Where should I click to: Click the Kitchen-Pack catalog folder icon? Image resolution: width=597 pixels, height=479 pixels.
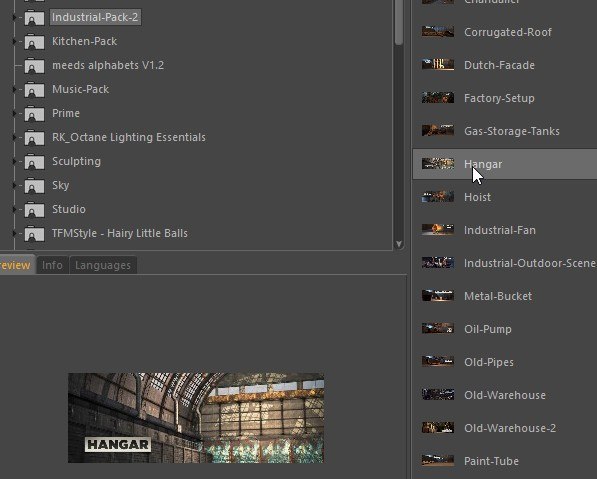34,42
